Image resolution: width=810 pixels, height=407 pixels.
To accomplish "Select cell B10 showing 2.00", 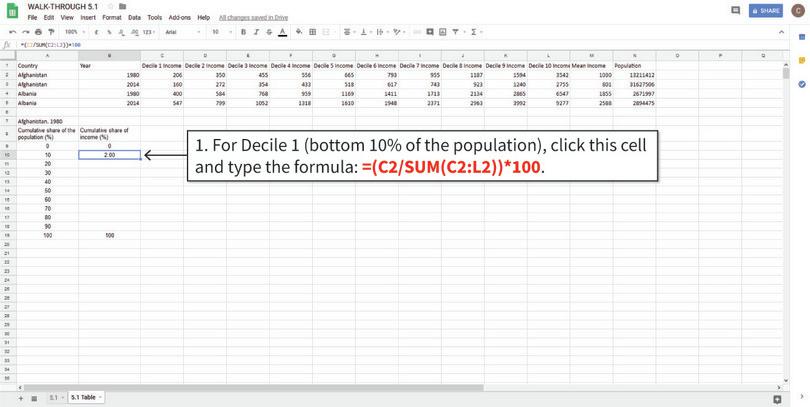I will [x=110, y=154].
